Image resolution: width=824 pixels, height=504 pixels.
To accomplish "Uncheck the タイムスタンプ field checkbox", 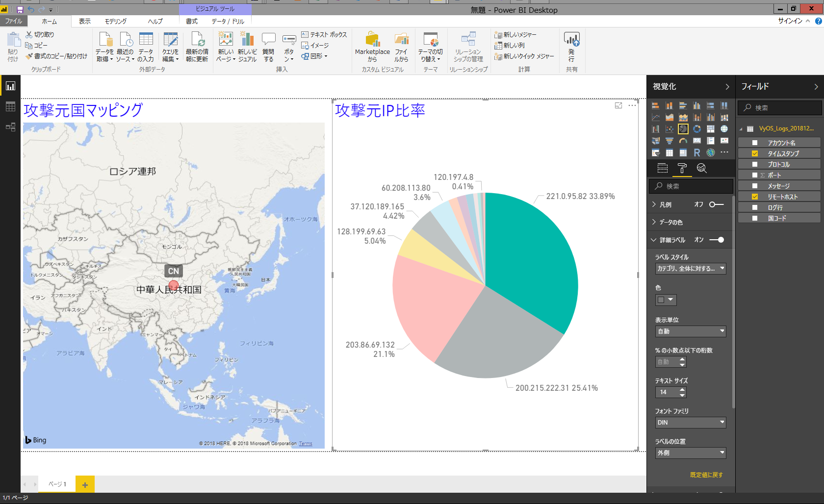I will [755, 153].
